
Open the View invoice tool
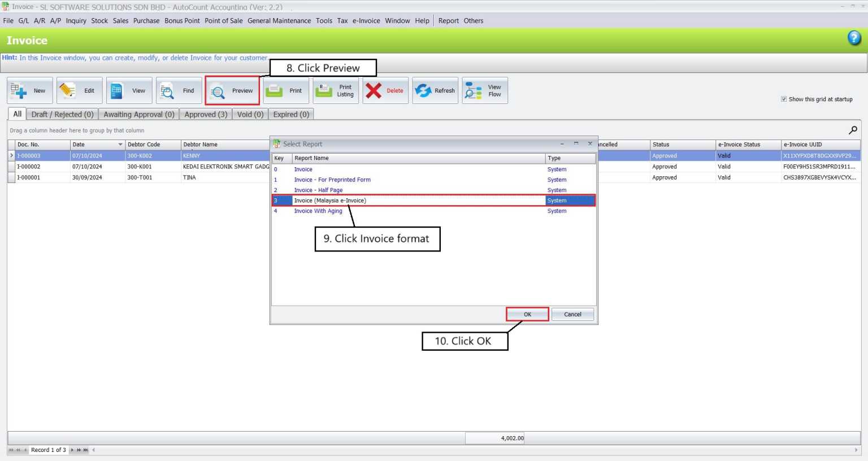click(129, 90)
